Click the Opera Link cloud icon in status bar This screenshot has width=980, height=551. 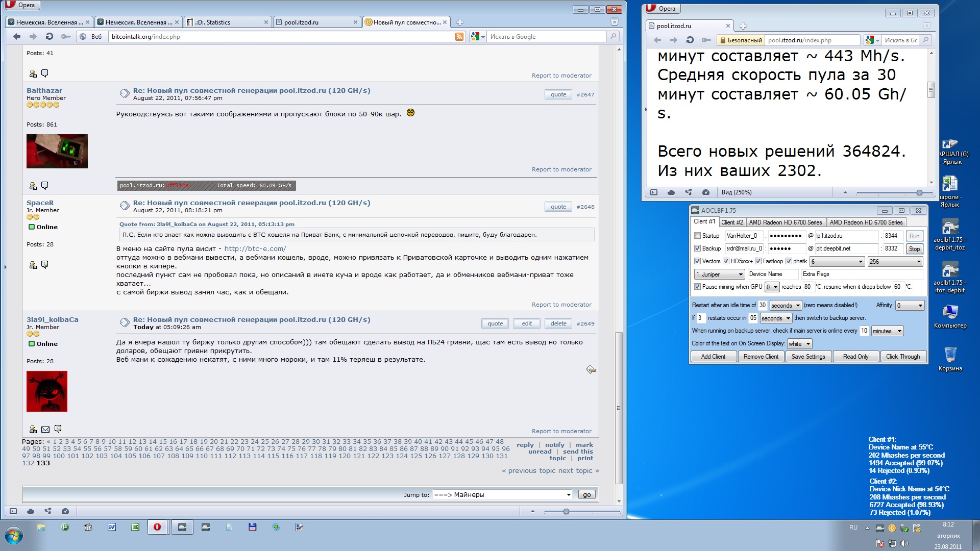pos(31,511)
